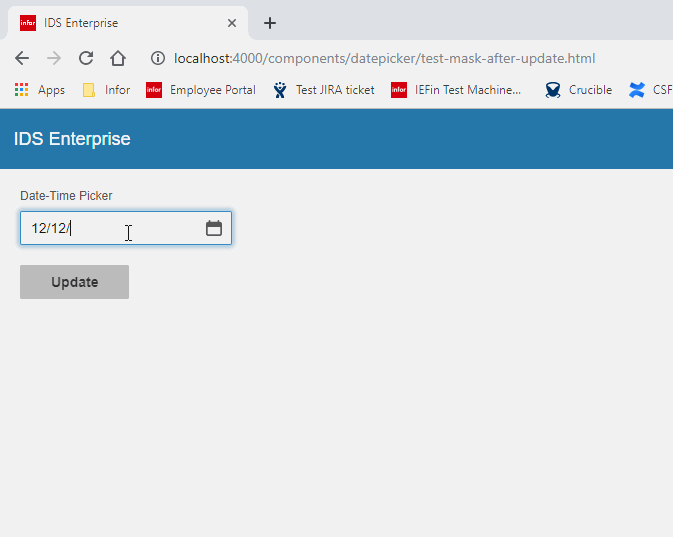
Task: Select the IDS Enterprise browser tab
Action: (x=128, y=23)
